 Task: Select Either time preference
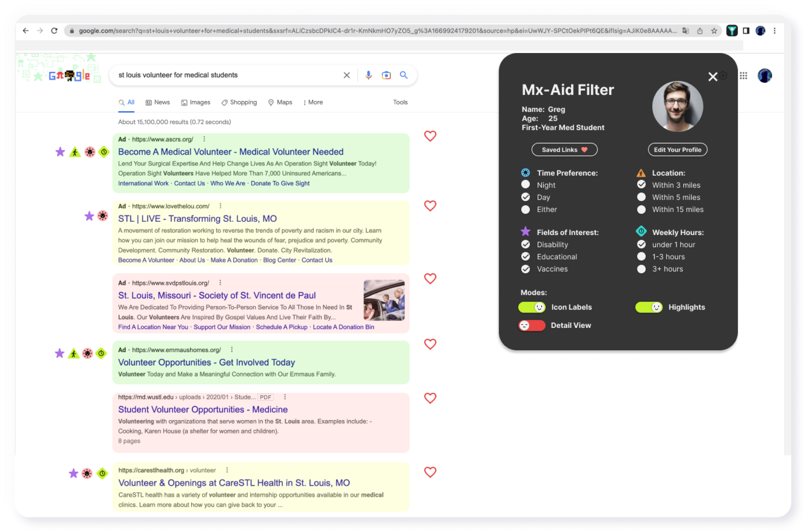[x=526, y=209]
